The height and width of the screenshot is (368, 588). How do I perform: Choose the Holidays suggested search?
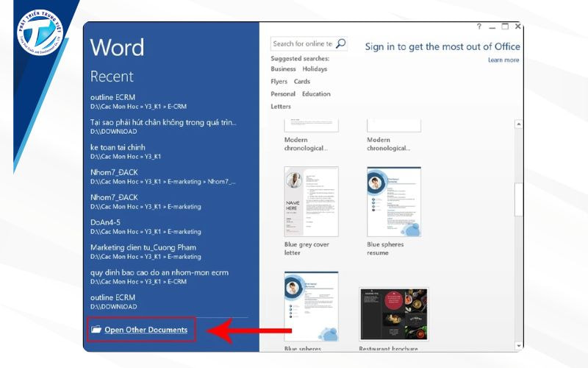point(315,69)
